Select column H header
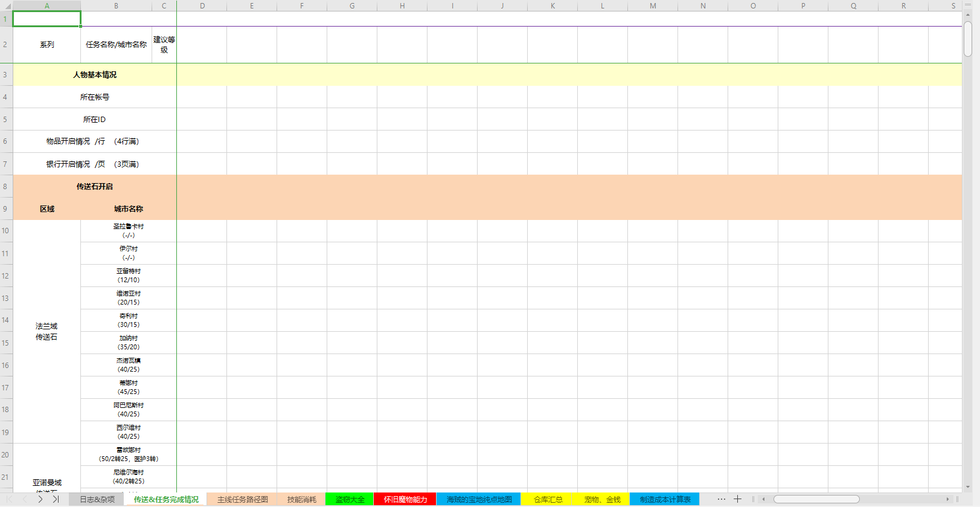Image resolution: width=980 pixels, height=507 pixels. pos(402,5)
